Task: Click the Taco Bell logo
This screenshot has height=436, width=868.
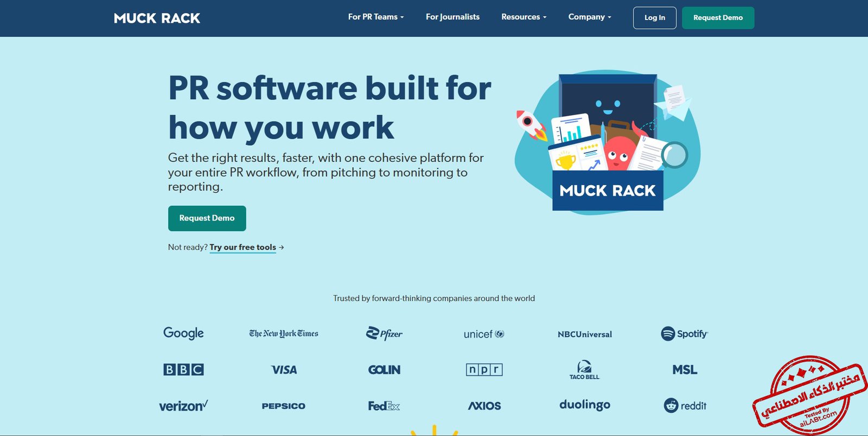Action: (584, 370)
